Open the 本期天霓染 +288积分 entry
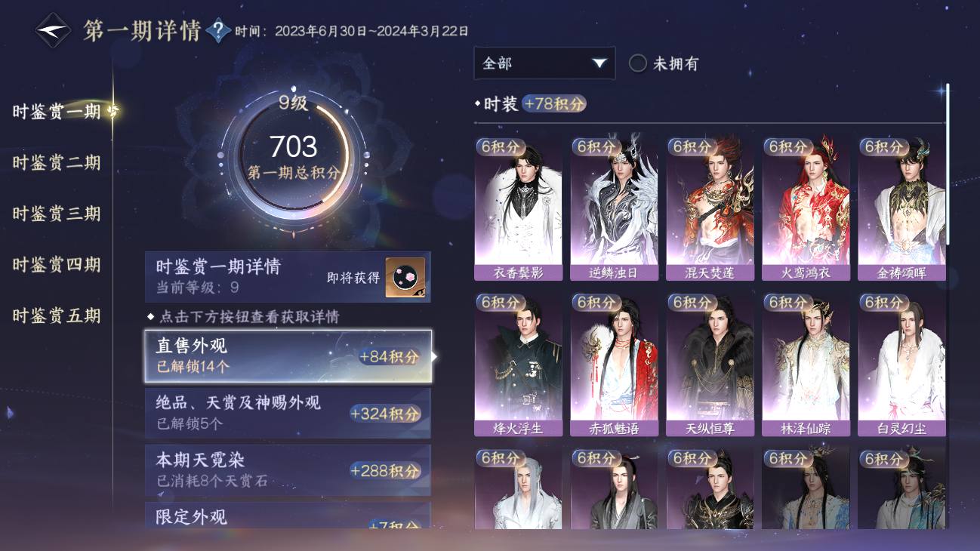The height and width of the screenshot is (551, 980). tap(288, 470)
